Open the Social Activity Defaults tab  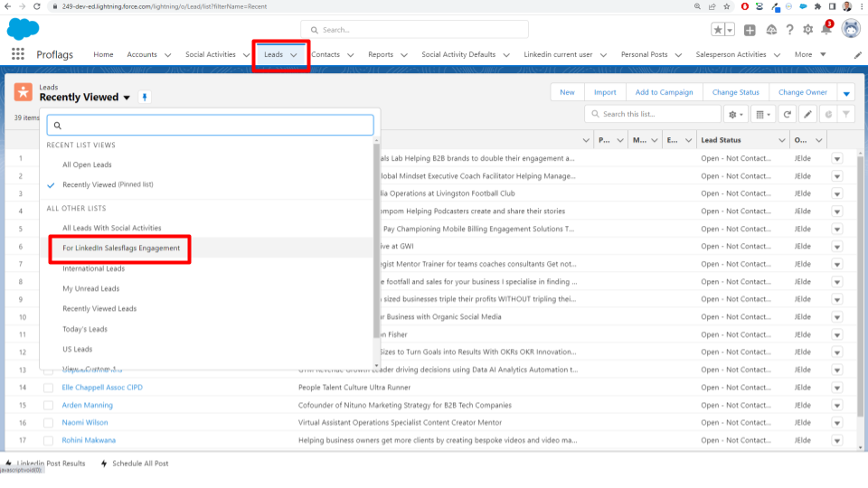(x=458, y=54)
